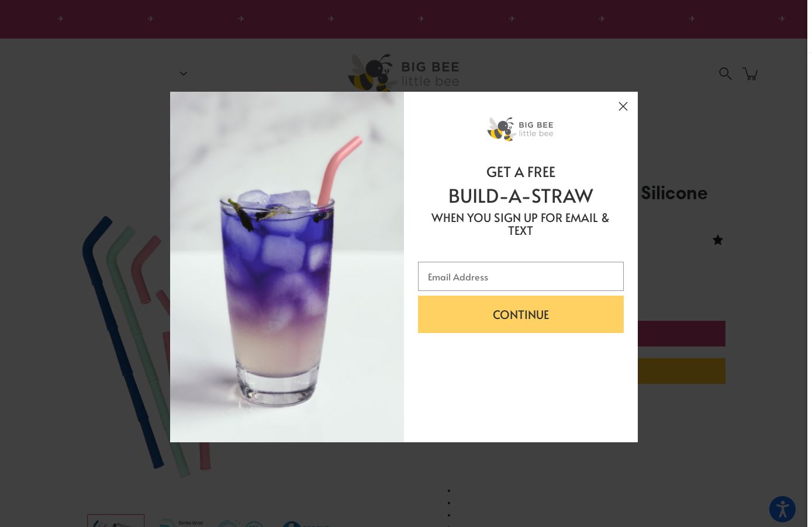This screenshot has height=527, width=812.
Task: Select the Extra Wide product thumbnail
Action: tap(181, 522)
